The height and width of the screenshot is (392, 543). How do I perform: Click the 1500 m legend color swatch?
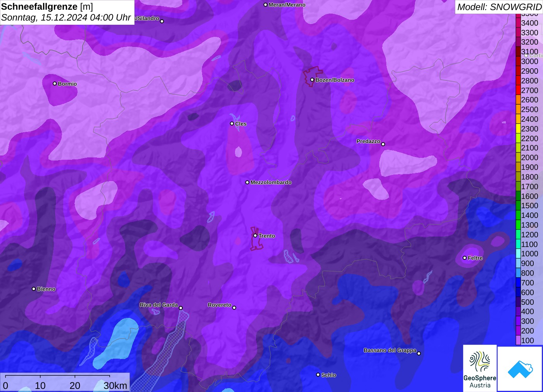(518, 205)
